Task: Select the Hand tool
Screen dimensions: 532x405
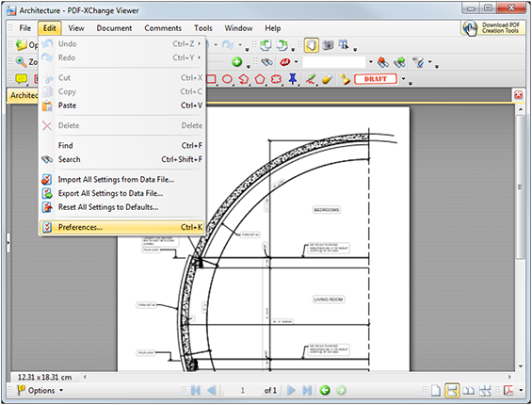Action: click(x=311, y=45)
